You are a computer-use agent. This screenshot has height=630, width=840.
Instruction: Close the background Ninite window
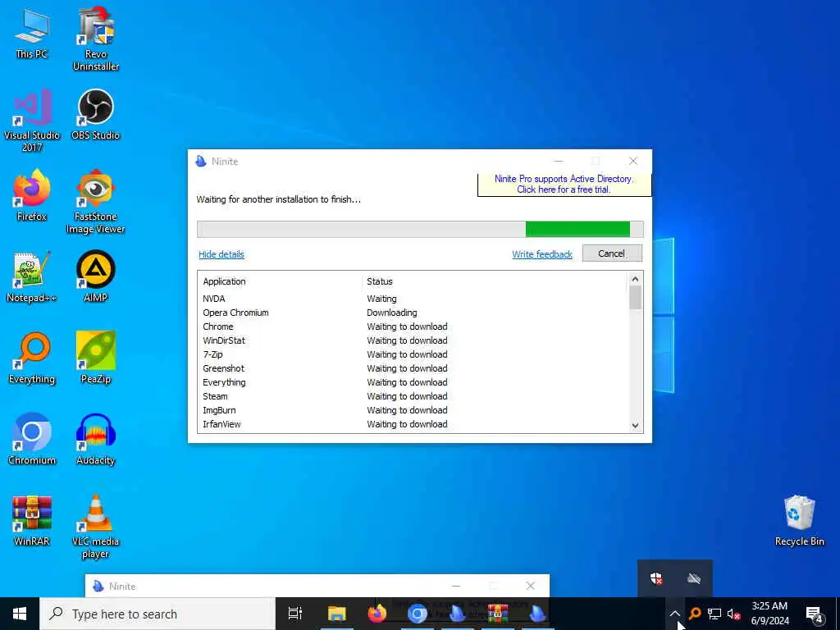(x=531, y=586)
